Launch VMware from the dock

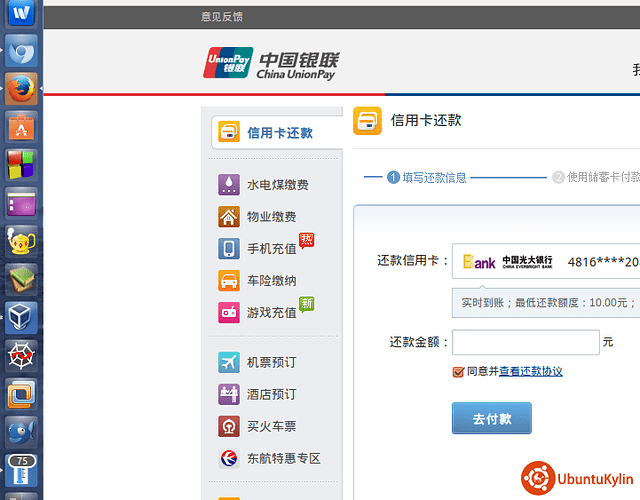(x=21, y=393)
